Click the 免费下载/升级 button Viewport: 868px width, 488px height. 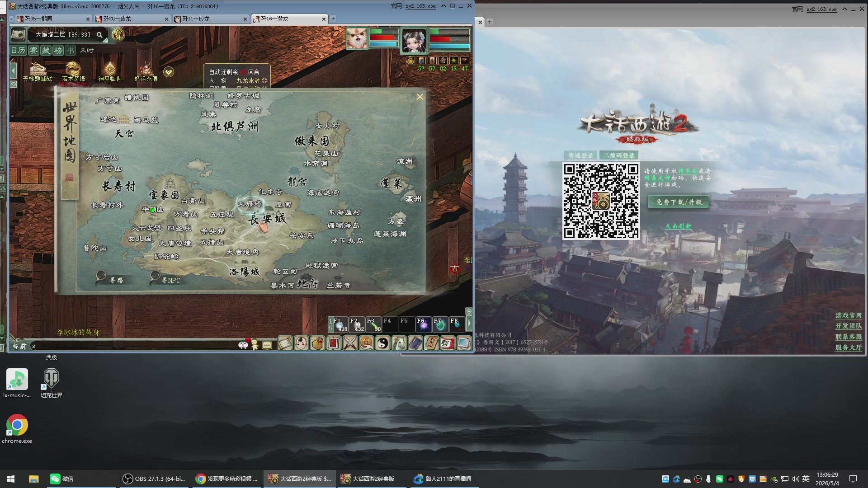pyautogui.click(x=679, y=202)
